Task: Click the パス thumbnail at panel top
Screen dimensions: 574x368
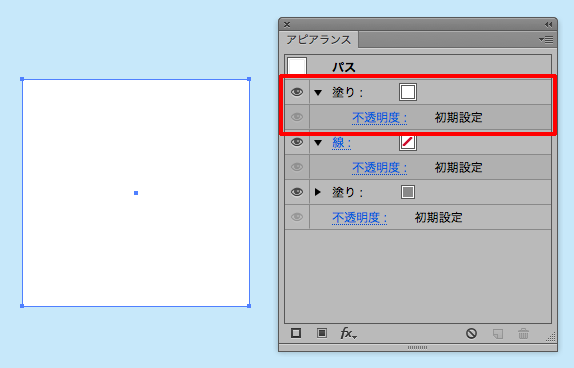Action: [297, 66]
